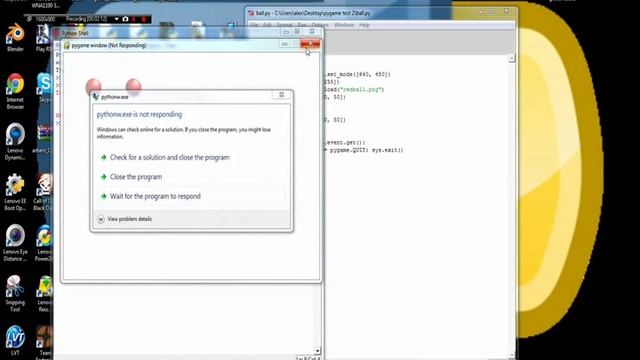Image resolution: width=640 pixels, height=360 pixels.
Task: Click the camera snapshot icon on recording bar
Action: pyautogui.click(x=125, y=19)
